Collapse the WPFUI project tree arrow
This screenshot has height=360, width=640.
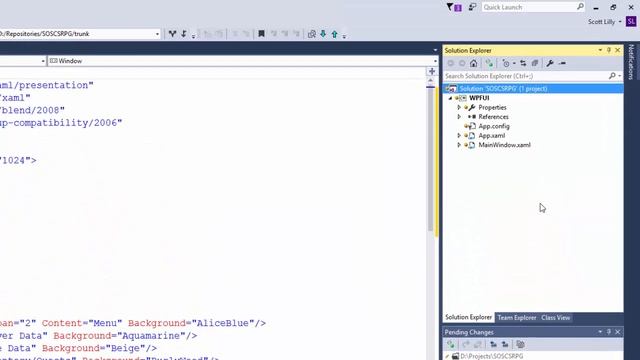(451, 98)
